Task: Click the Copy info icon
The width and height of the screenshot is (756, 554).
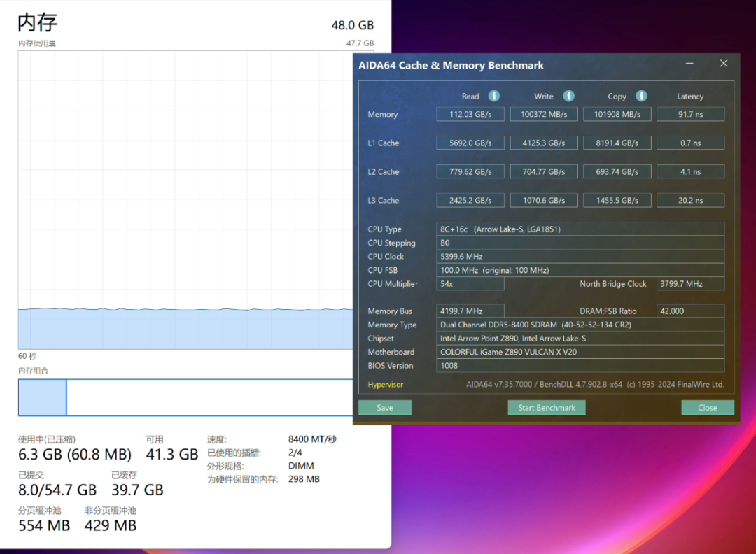Action: pos(641,96)
